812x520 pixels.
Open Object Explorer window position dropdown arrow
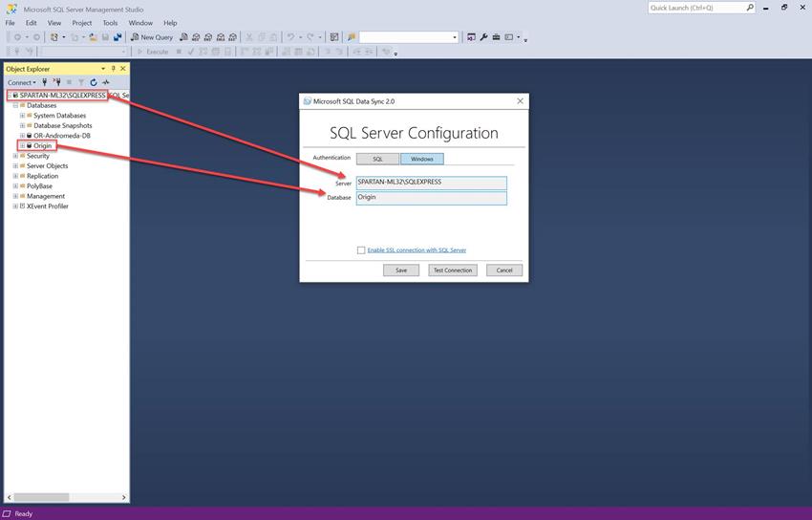click(103, 69)
